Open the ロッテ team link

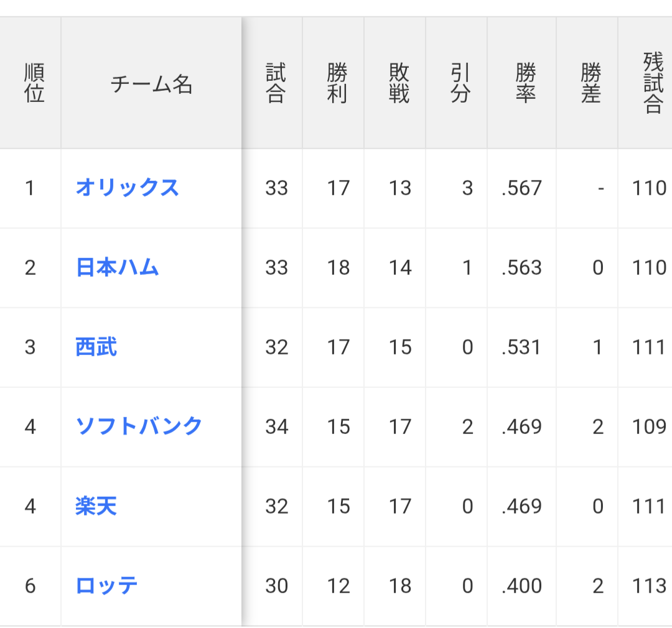pos(106,586)
